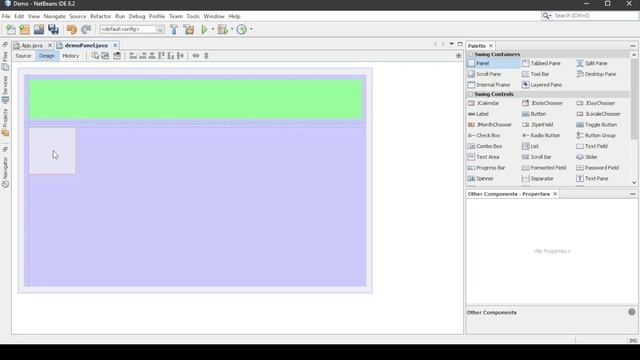Switch to Source view

click(x=23, y=56)
